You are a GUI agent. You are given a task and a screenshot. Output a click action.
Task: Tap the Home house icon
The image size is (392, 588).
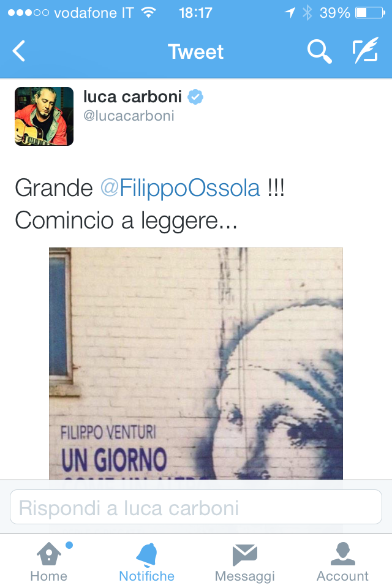click(x=49, y=554)
